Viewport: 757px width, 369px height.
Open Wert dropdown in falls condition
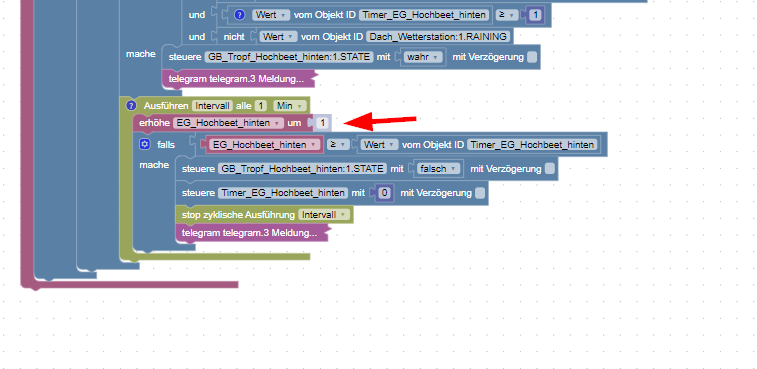pyautogui.click(x=380, y=144)
